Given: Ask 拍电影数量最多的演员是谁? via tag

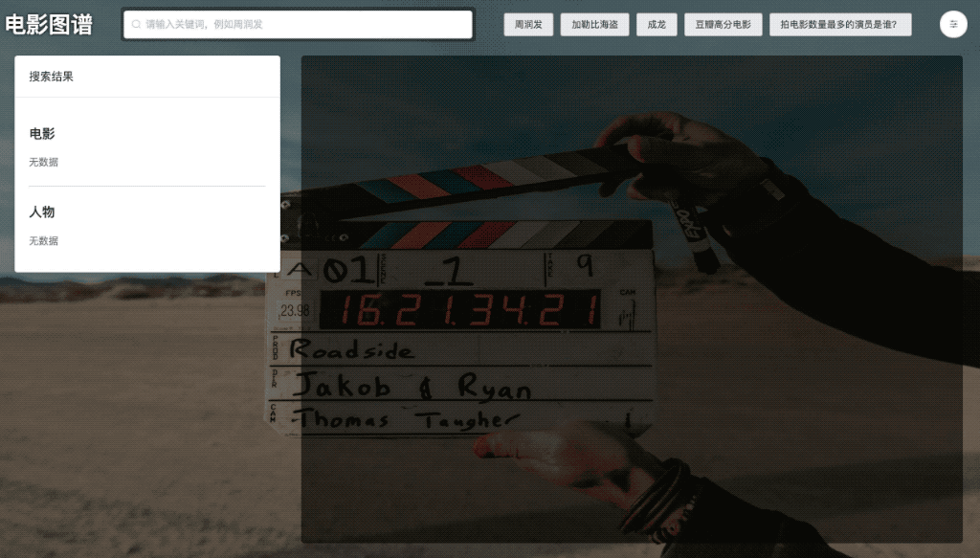Looking at the screenshot, I should 840,24.
